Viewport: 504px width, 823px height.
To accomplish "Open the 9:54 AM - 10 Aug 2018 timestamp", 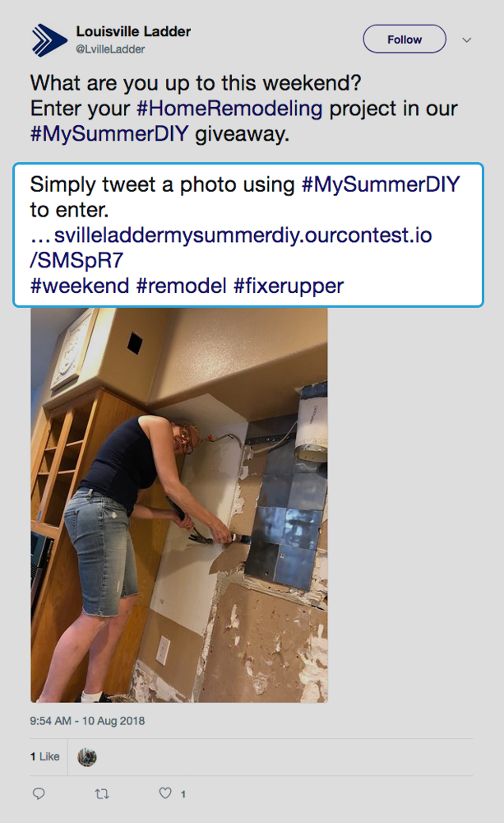I will click(87, 721).
